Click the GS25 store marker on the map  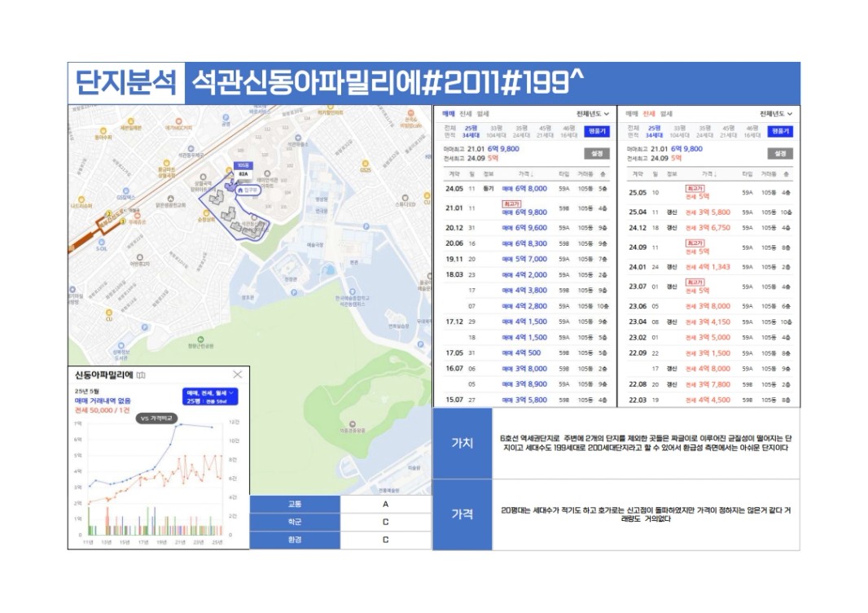click(366, 165)
